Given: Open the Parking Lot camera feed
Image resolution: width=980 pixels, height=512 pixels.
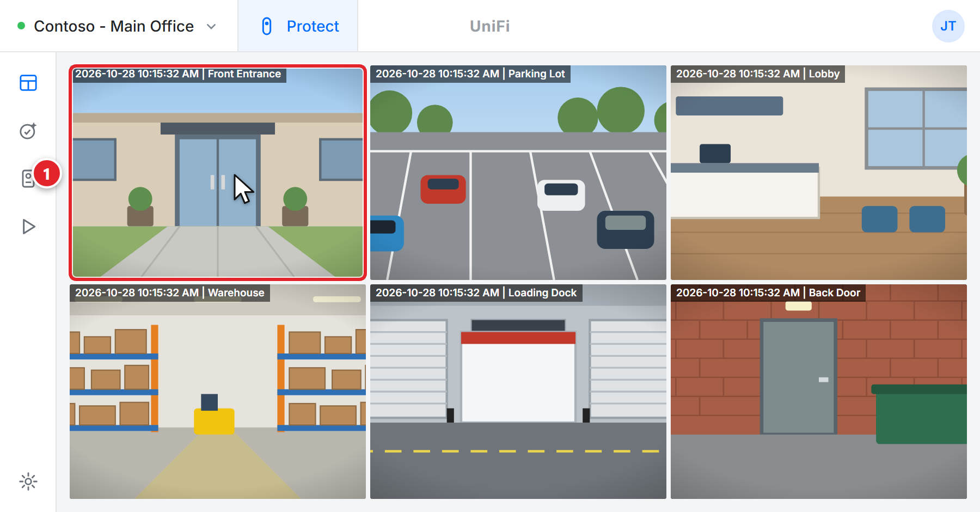Looking at the screenshot, I should 518,173.
